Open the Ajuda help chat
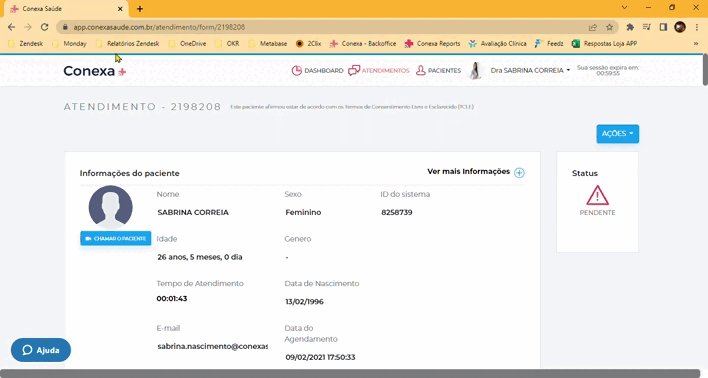This screenshot has width=708, height=378. click(x=41, y=350)
